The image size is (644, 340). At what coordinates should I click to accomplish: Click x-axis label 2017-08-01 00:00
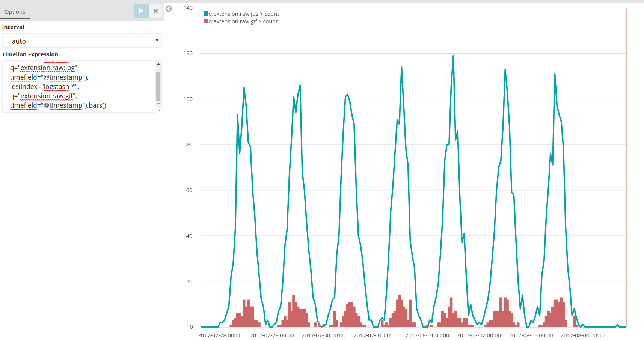click(427, 335)
